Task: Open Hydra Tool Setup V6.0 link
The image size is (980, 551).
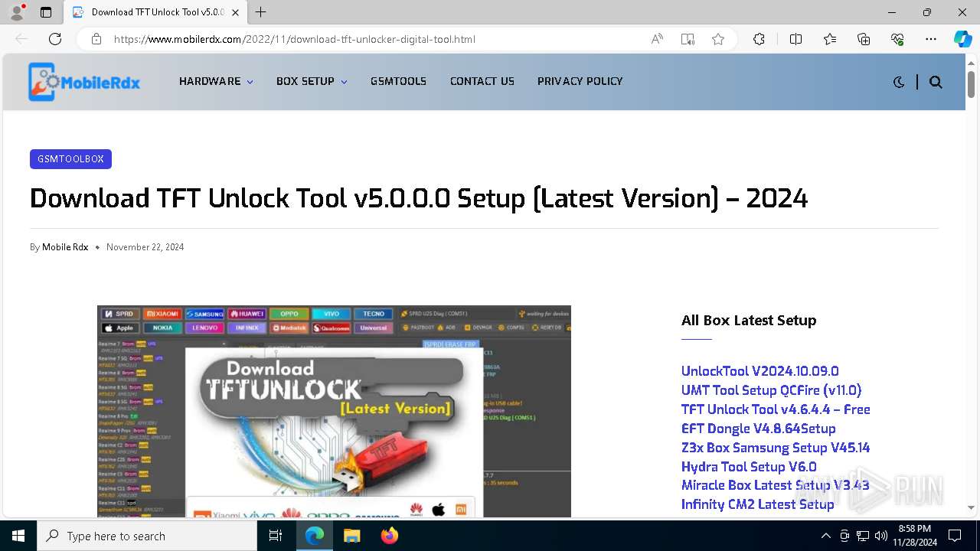Action: (749, 467)
